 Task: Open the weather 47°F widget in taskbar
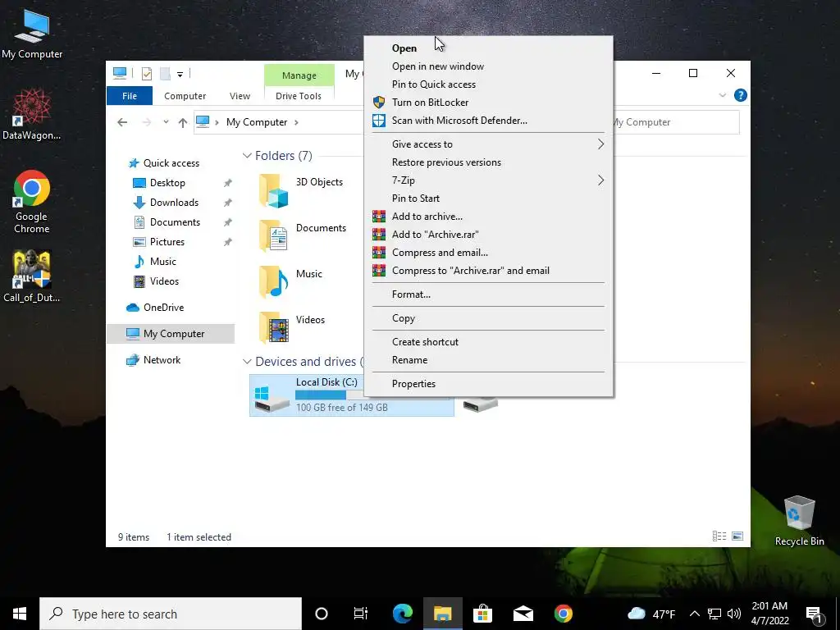[651, 614]
